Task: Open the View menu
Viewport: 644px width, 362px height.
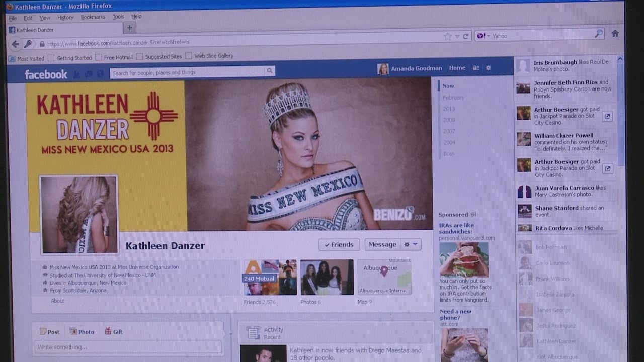Action: point(45,18)
